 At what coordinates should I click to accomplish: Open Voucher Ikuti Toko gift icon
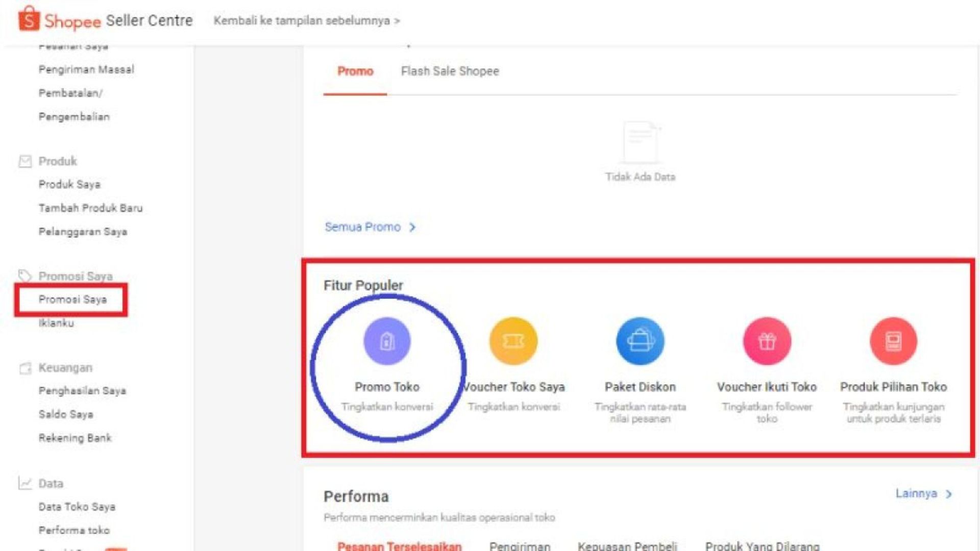click(x=767, y=341)
